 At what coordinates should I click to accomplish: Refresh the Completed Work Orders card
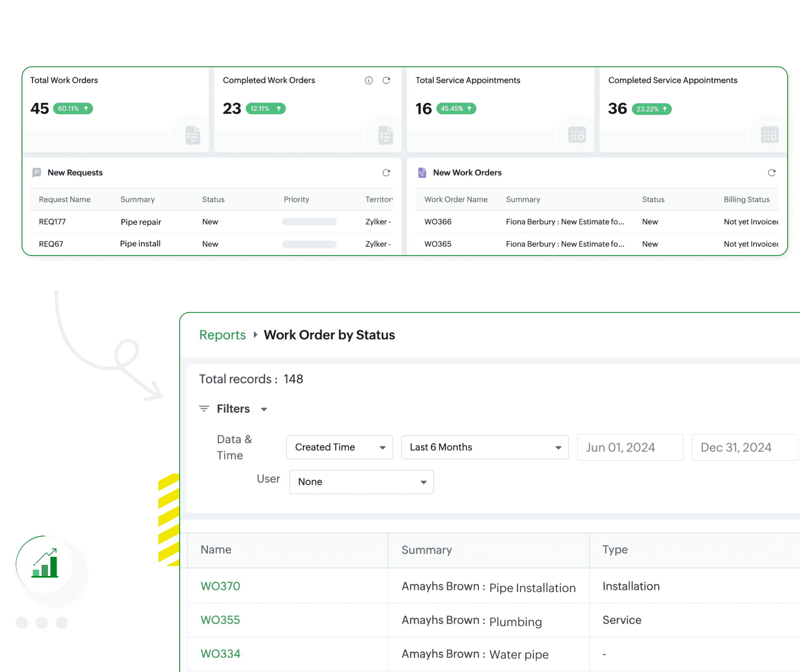(x=386, y=81)
